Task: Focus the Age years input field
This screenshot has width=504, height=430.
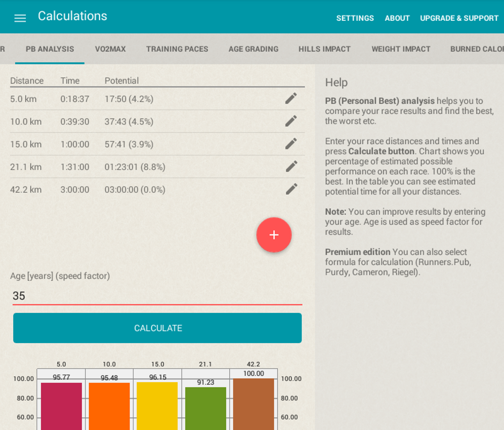Action: pyautogui.click(x=157, y=296)
